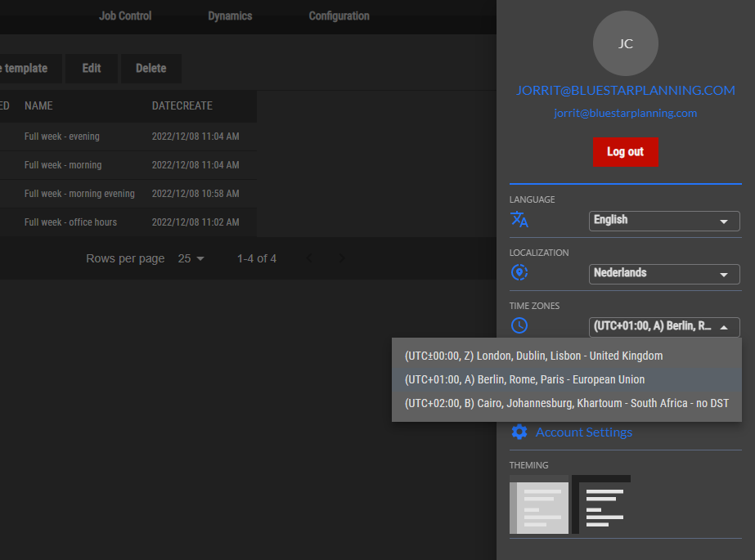755x560 pixels.
Task: Click the Delete button
Action: [151, 69]
